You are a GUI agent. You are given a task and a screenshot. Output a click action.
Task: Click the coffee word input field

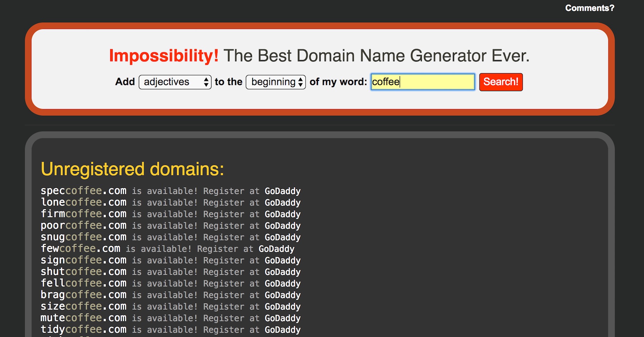pos(423,82)
